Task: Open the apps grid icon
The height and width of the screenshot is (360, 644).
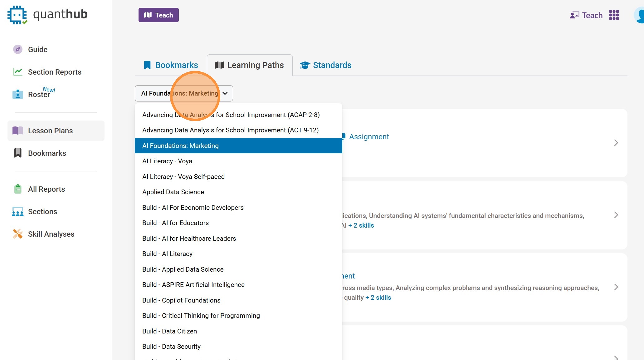Action: (x=614, y=15)
